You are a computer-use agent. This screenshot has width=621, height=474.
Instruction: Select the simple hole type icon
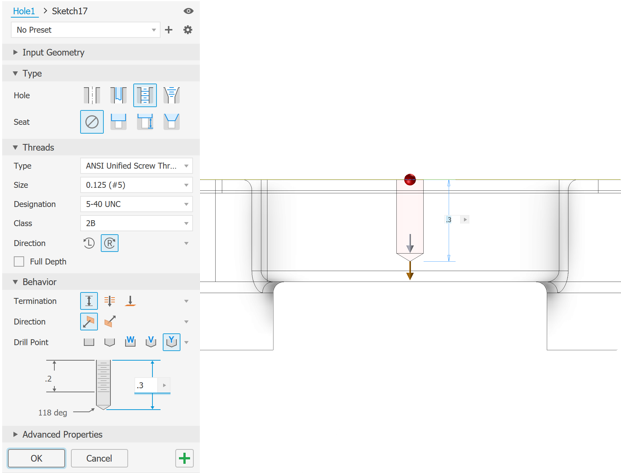(x=92, y=95)
